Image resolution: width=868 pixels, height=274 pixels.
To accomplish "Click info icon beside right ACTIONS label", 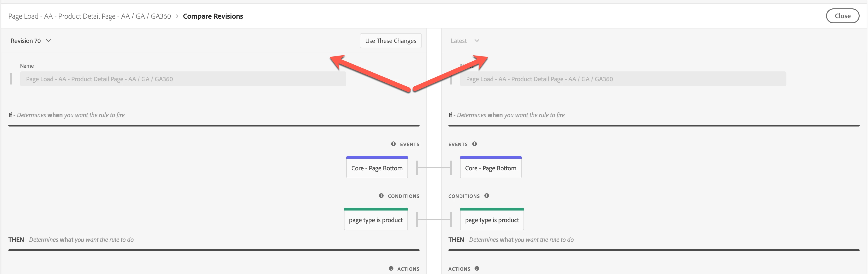I will coord(477,269).
